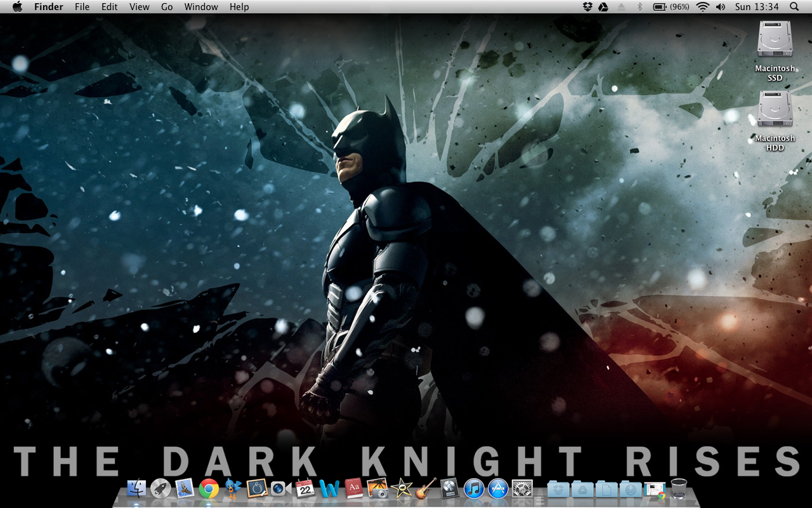Viewport: 812px width, 508px height.
Task: Click the clock showing Sun 13:34
Action: (757, 7)
